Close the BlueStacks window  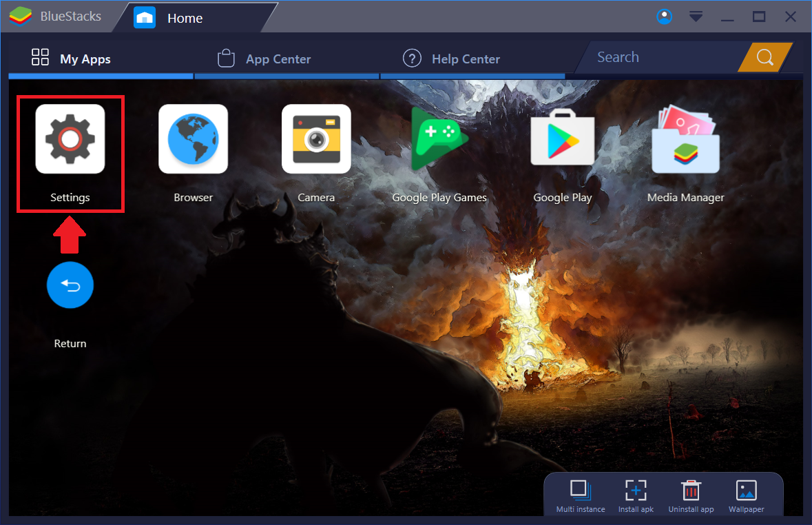[790, 17]
